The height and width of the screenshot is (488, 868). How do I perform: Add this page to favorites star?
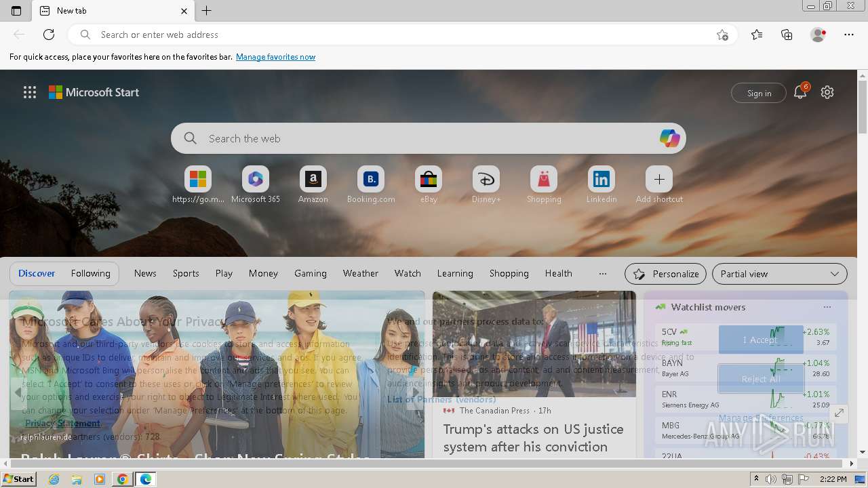tap(723, 35)
